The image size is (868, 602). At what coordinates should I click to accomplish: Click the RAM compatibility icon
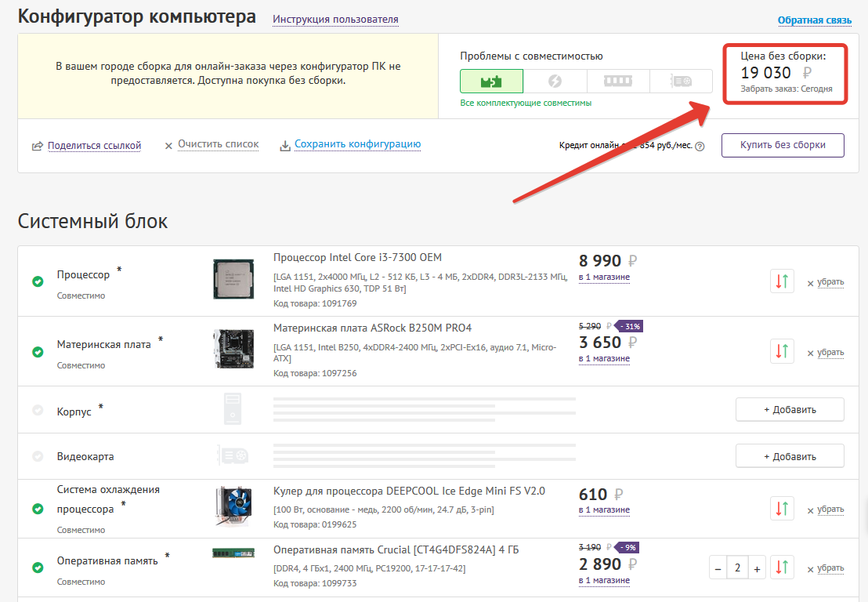tap(617, 82)
